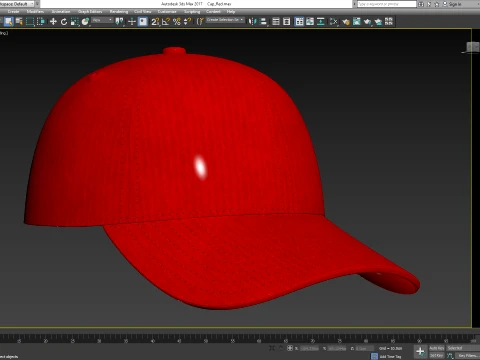Open Edit Named Selection Sets

coord(200,22)
